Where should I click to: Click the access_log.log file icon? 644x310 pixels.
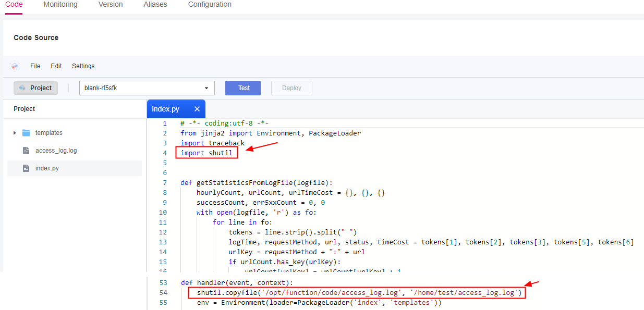click(x=26, y=151)
